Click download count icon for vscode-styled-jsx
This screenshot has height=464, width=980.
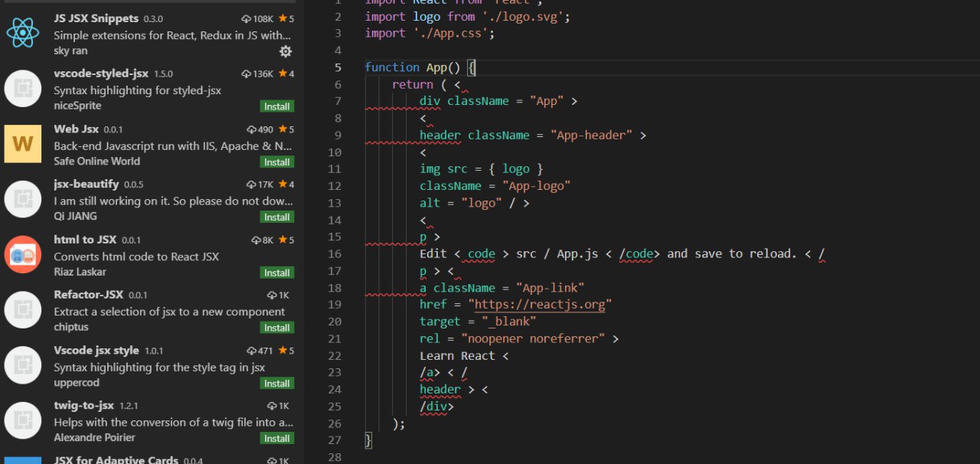click(246, 74)
